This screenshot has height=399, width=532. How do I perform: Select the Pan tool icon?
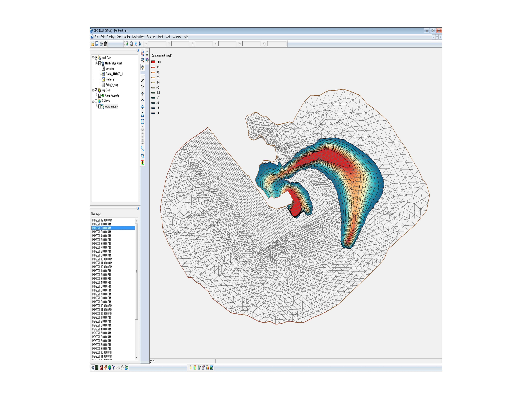coord(142,53)
